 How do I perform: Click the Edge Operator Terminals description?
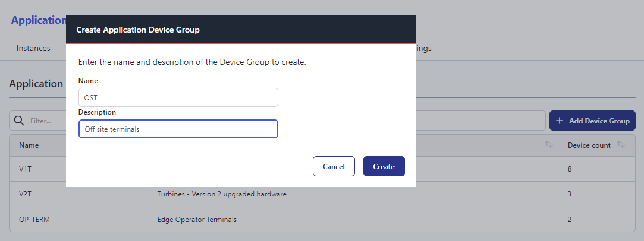tap(196, 219)
